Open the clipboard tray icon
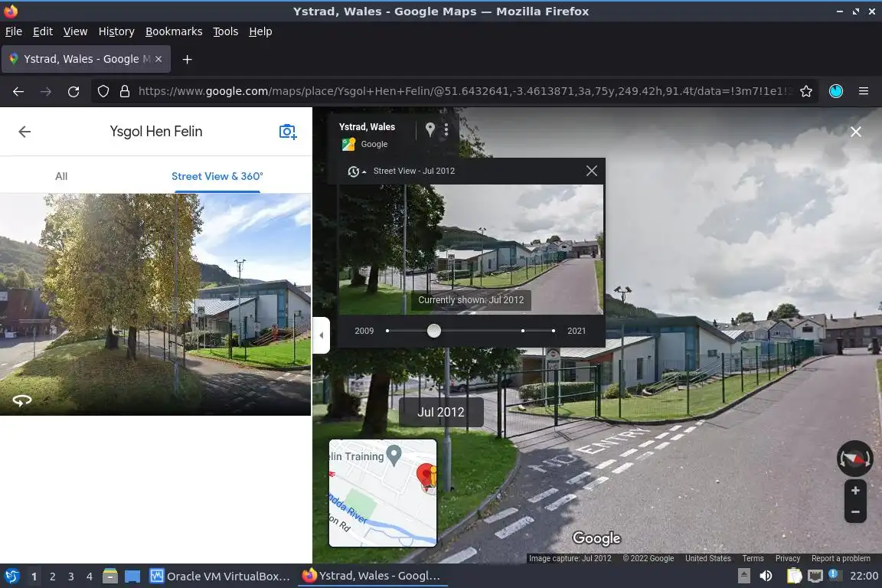Screen dimensions: 882x588 pyautogui.click(x=794, y=577)
